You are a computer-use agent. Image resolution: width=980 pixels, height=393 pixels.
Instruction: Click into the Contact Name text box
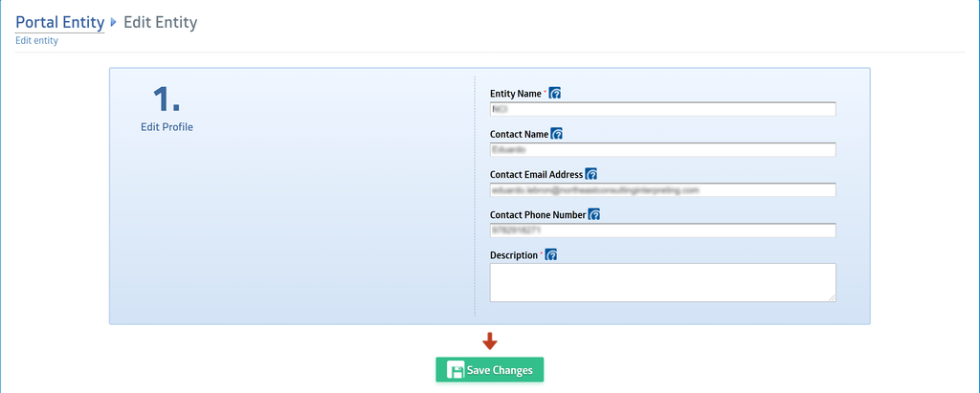coord(662,150)
